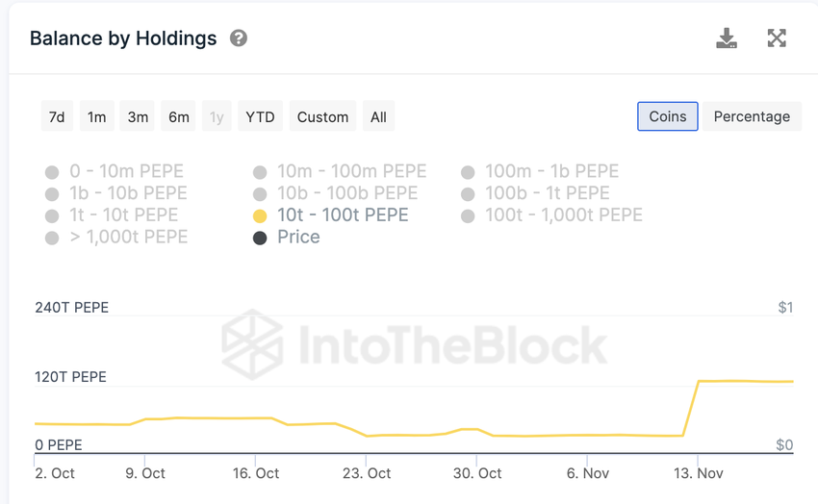Show All time data
Image resolution: width=818 pixels, height=504 pixels.
tap(378, 117)
